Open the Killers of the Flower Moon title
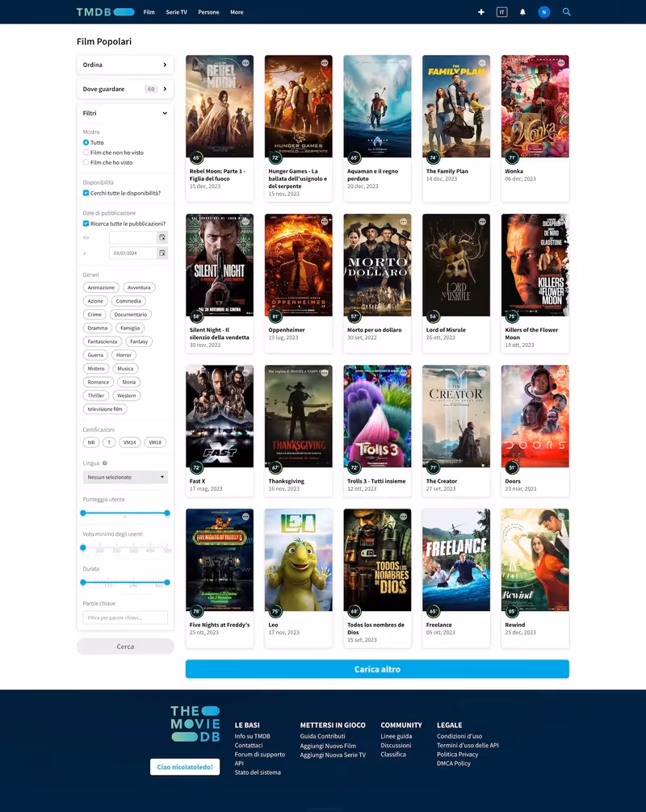The width and height of the screenshot is (646, 812). coord(531,333)
